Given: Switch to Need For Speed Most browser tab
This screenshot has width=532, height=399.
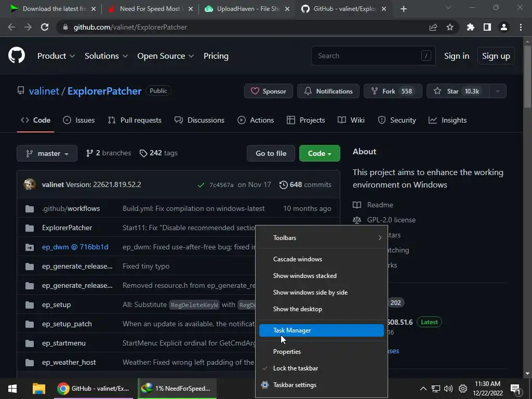Looking at the screenshot, I should [x=150, y=9].
